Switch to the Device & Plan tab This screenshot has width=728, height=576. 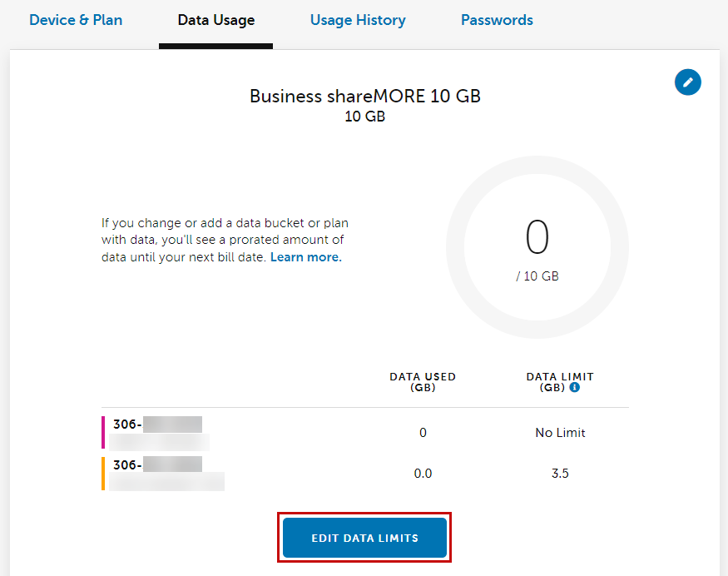coord(76,20)
